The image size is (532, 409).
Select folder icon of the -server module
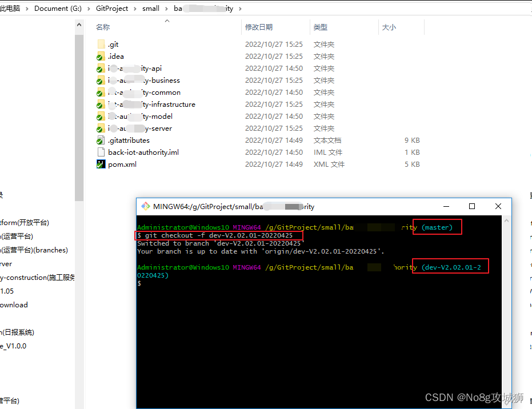(x=101, y=128)
